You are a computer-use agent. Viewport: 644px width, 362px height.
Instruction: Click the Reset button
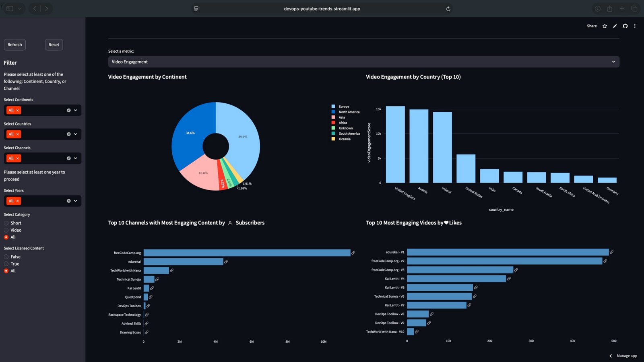pyautogui.click(x=54, y=45)
